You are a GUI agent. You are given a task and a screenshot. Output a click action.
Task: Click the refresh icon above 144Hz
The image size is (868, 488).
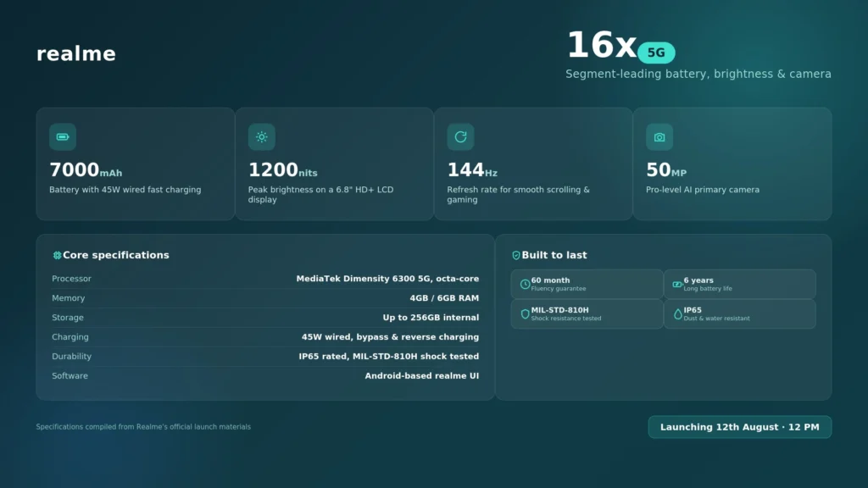point(460,136)
